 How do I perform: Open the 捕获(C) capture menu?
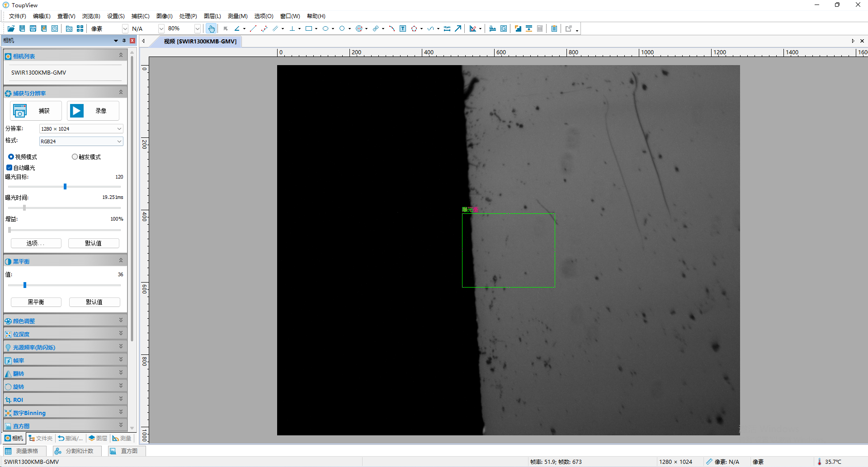(x=140, y=16)
